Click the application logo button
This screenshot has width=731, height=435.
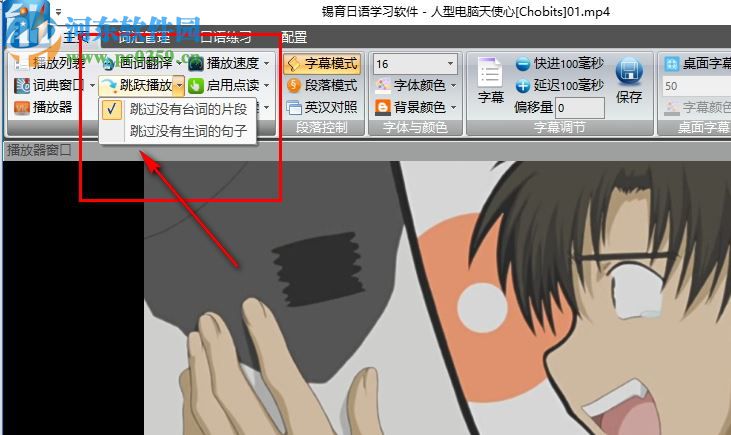[27, 24]
